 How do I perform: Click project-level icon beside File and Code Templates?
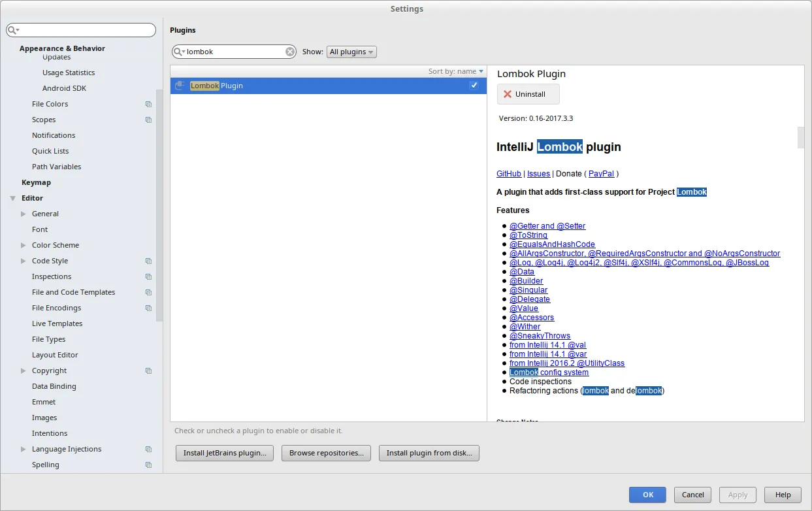pyautogui.click(x=148, y=292)
